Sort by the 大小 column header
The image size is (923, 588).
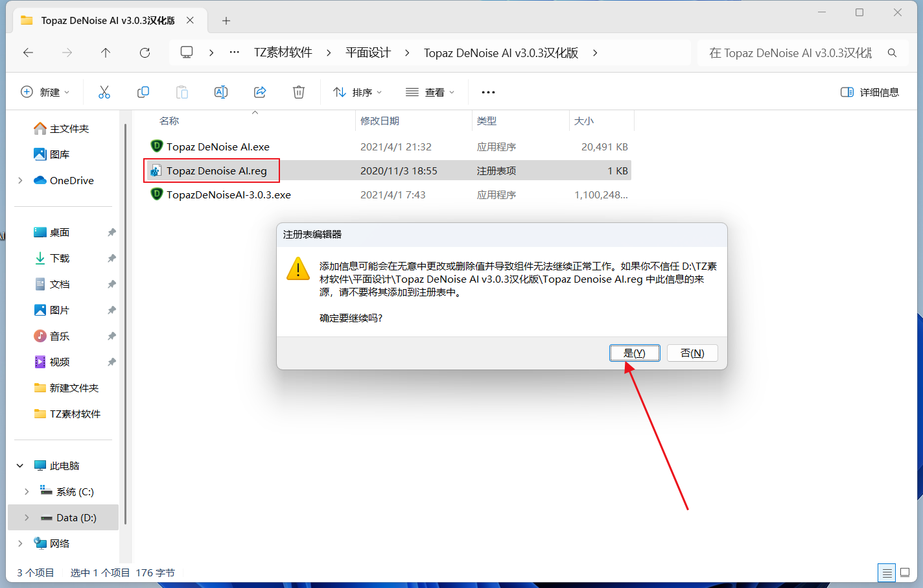coord(584,121)
